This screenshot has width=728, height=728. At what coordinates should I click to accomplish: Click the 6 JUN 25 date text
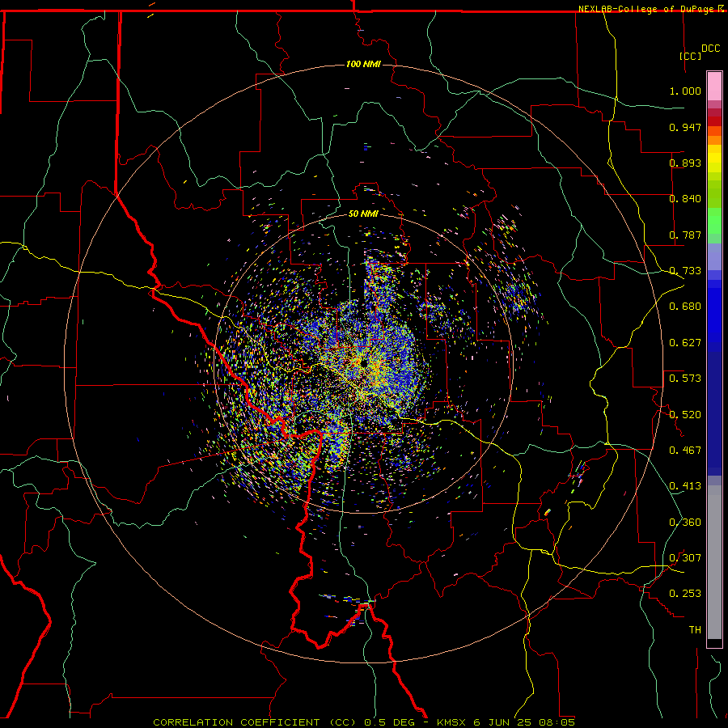tap(503, 722)
